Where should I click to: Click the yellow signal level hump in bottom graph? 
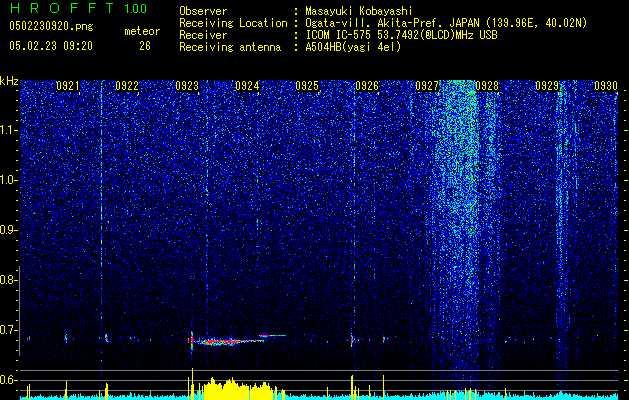[x=237, y=389]
